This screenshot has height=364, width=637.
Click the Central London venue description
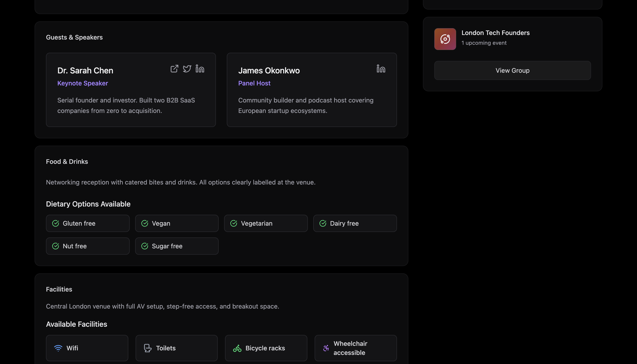[162, 307]
